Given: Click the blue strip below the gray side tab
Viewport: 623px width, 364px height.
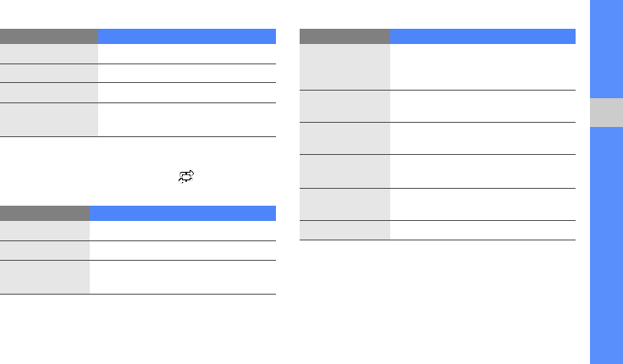Looking at the screenshot, I should tap(606, 245).
